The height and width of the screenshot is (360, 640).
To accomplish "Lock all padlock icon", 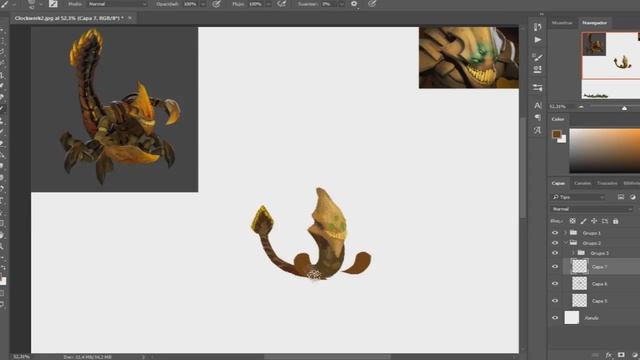I will [616, 221].
